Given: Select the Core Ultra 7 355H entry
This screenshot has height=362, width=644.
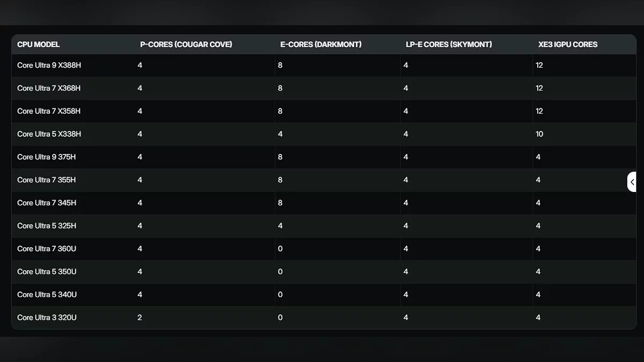Looking at the screenshot, I should coord(47,180).
